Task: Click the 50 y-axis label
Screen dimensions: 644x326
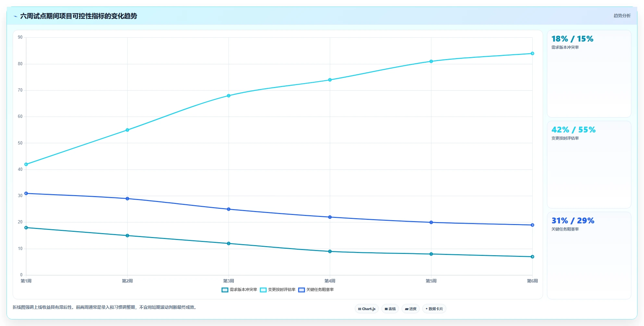Action: (x=20, y=143)
